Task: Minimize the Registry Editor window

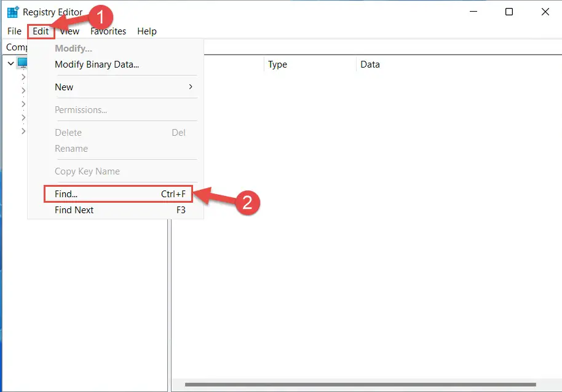Action: click(473, 12)
